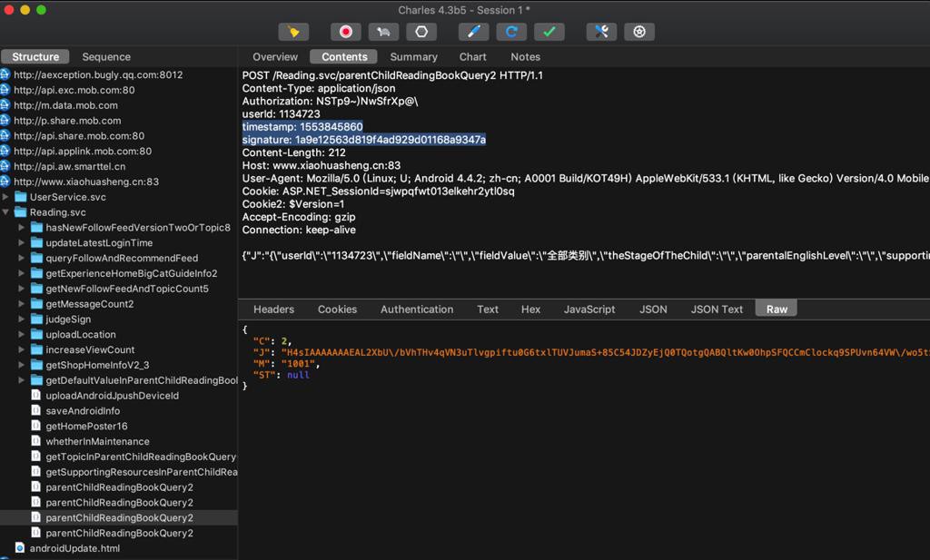Click the green checkmark validate icon
This screenshot has width=930, height=560.
click(549, 32)
